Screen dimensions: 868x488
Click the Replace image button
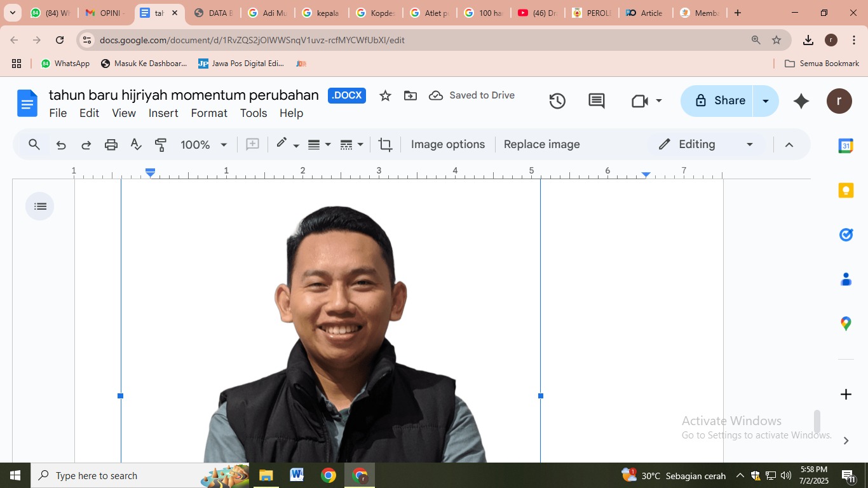(541, 144)
